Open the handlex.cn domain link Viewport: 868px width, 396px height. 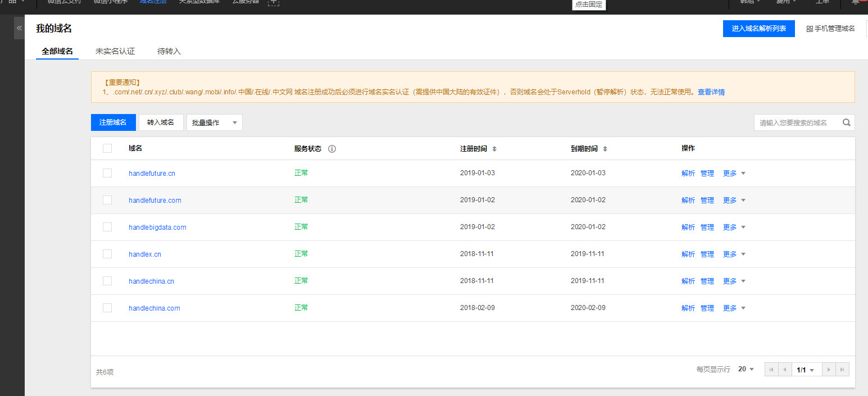[x=144, y=254]
